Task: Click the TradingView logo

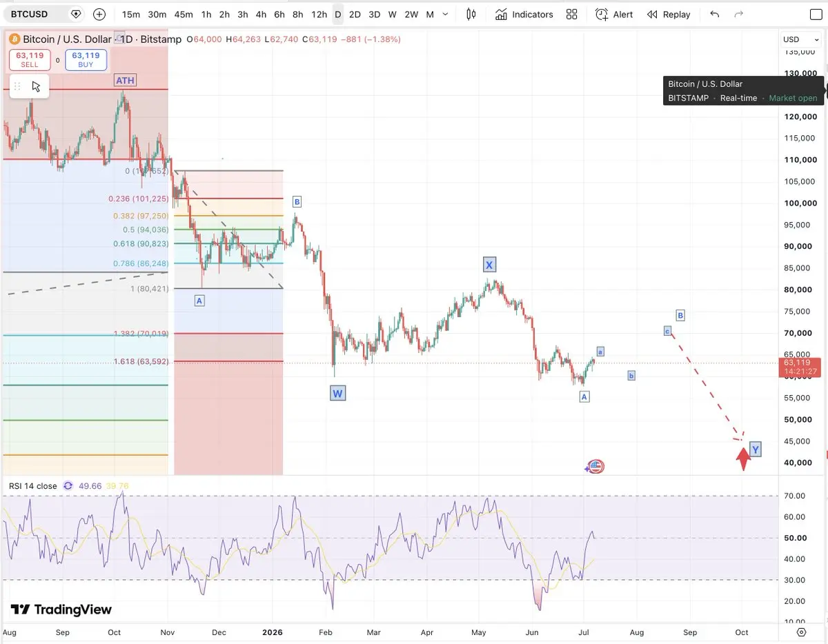Action: click(x=61, y=610)
